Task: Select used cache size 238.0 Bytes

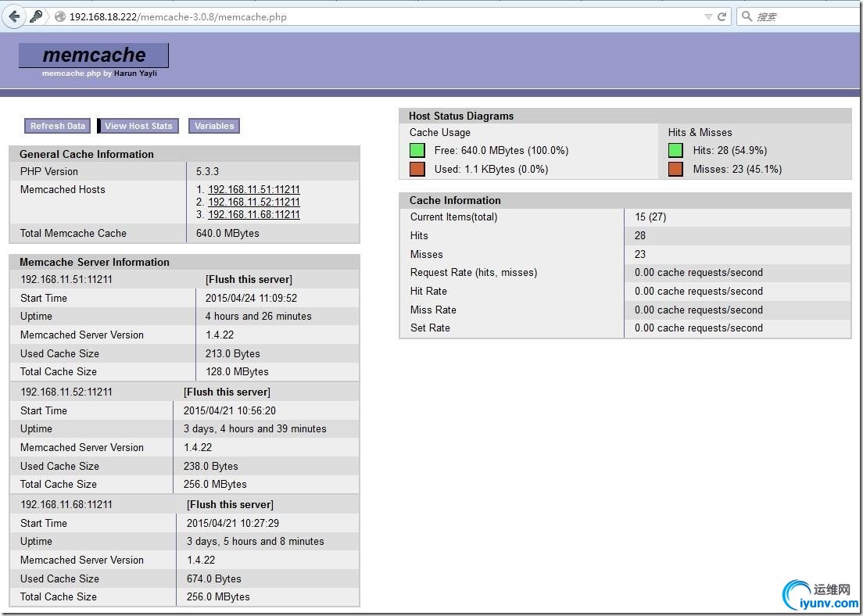Action: [x=211, y=467]
